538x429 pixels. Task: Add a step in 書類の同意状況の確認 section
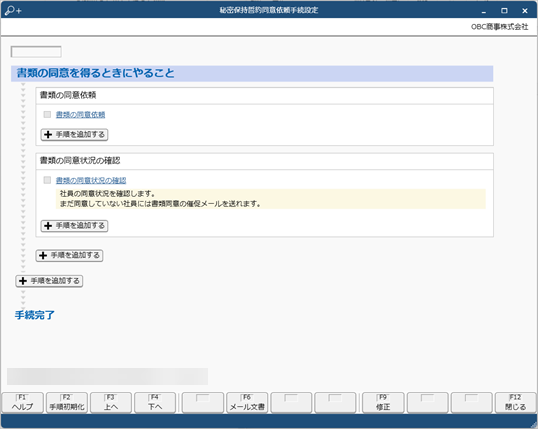click(74, 226)
